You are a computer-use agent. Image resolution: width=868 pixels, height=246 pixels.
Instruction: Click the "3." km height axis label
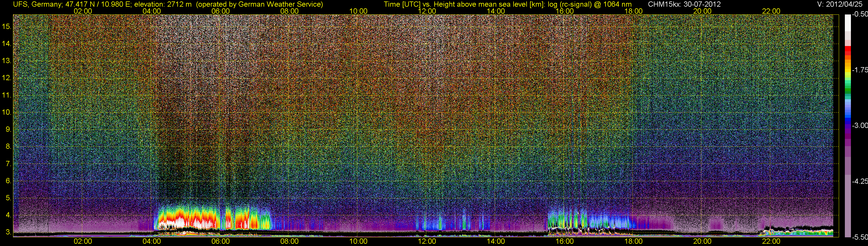8,232
